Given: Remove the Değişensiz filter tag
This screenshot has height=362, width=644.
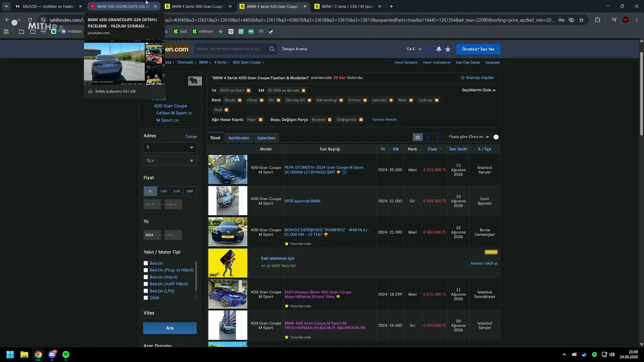Looking at the screenshot, I should click(361, 120).
